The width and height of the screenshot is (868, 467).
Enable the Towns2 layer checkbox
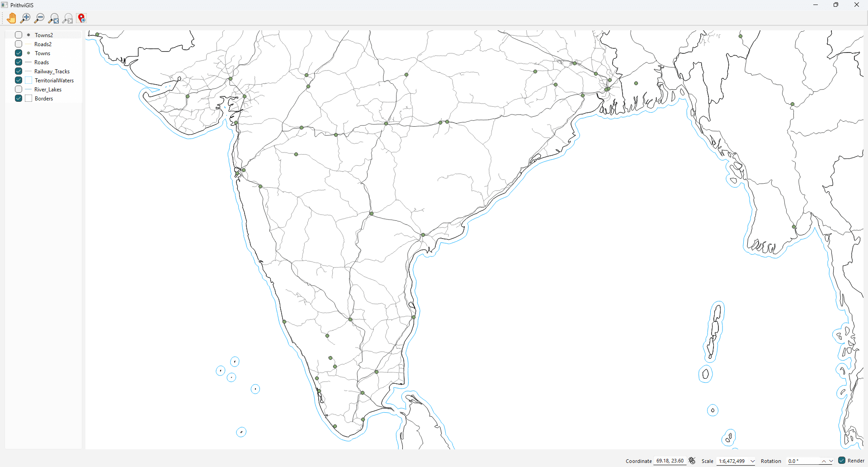tap(19, 35)
